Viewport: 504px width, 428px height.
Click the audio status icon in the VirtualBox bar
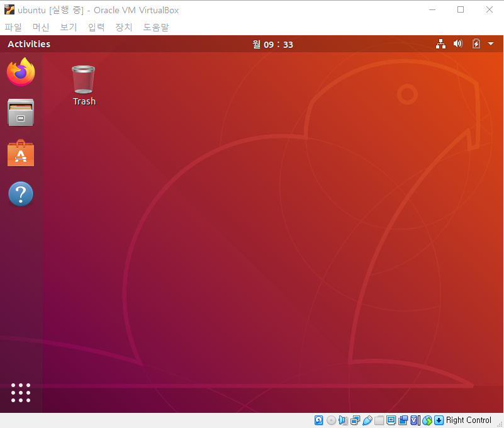tap(343, 420)
